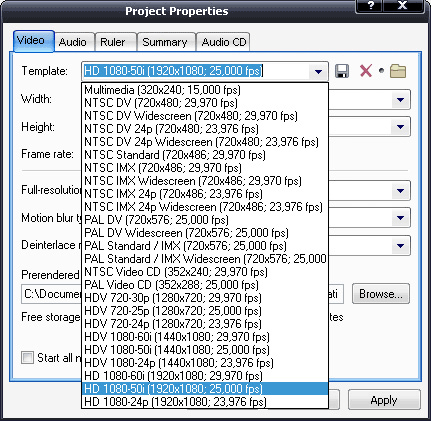Collapse the Template dropdown arrow
Viewport: 431px width, 421px height.
(318, 71)
